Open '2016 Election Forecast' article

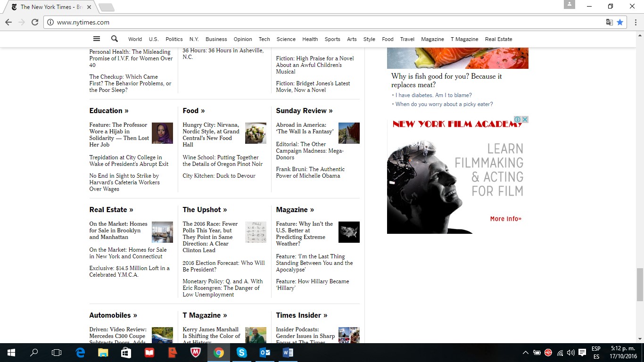click(223, 266)
